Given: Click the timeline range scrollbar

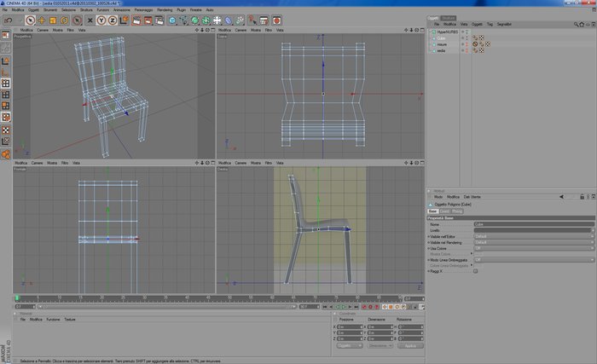Looking at the screenshot, I should 167,307.
